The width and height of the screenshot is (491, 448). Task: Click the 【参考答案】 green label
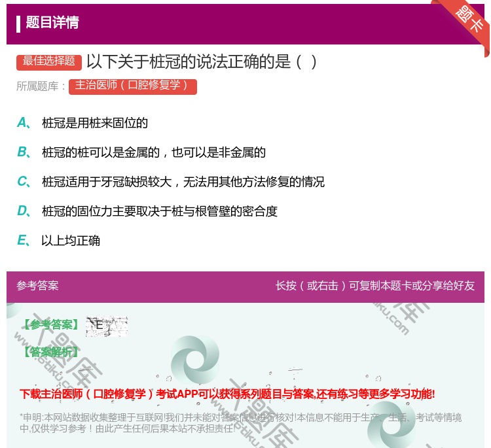(x=51, y=325)
